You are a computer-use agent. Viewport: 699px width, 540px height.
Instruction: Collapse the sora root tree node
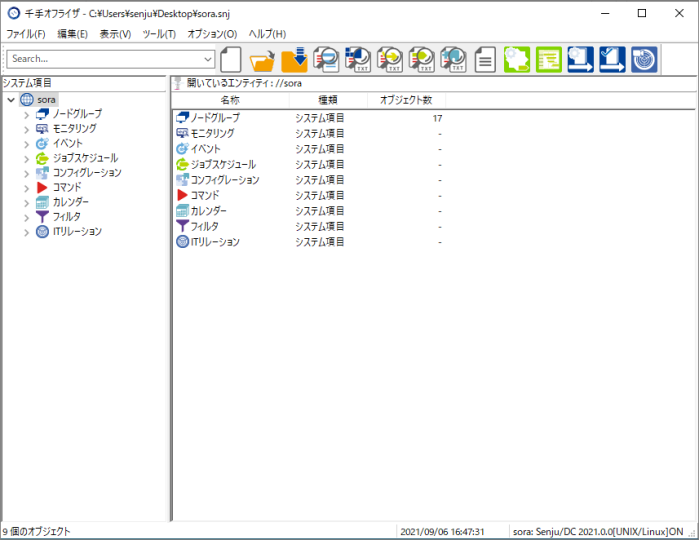click(12, 100)
